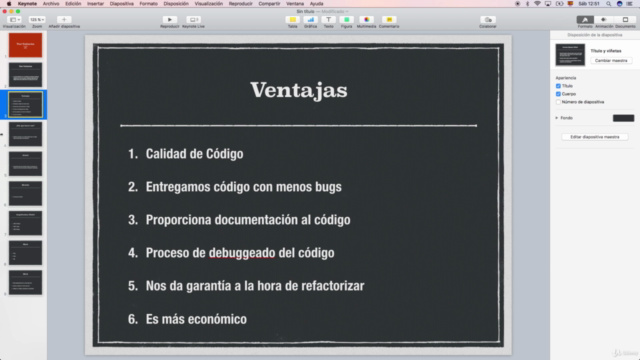
Task: Select slide 9 thumbnail in navigator
Action: click(25, 282)
